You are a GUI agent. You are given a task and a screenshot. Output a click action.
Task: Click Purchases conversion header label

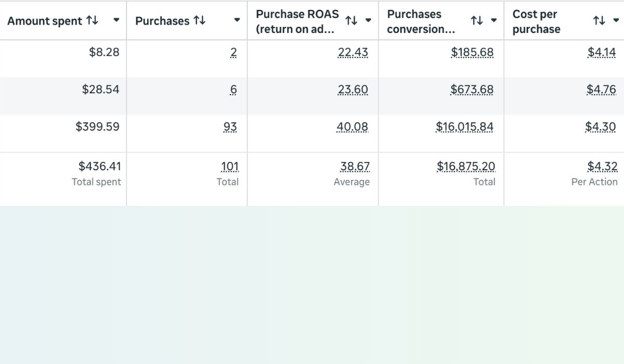421,21
